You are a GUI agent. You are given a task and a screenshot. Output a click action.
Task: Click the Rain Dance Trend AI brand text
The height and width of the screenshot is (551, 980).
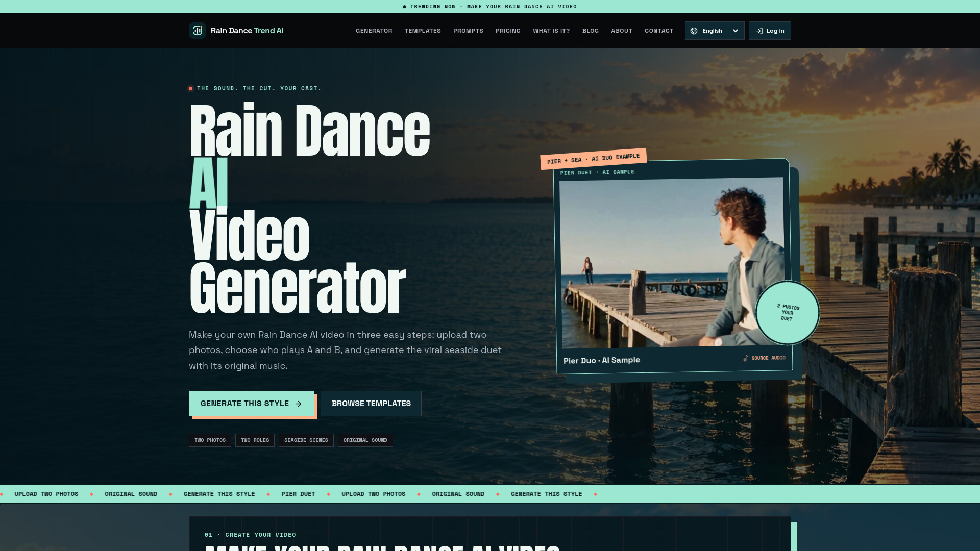coord(247,31)
